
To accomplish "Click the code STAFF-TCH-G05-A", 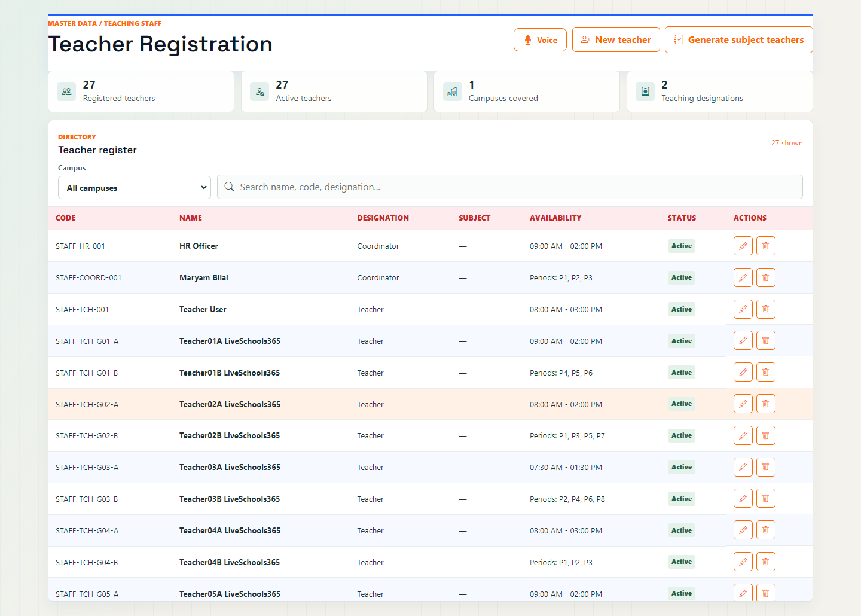I will click(87, 594).
